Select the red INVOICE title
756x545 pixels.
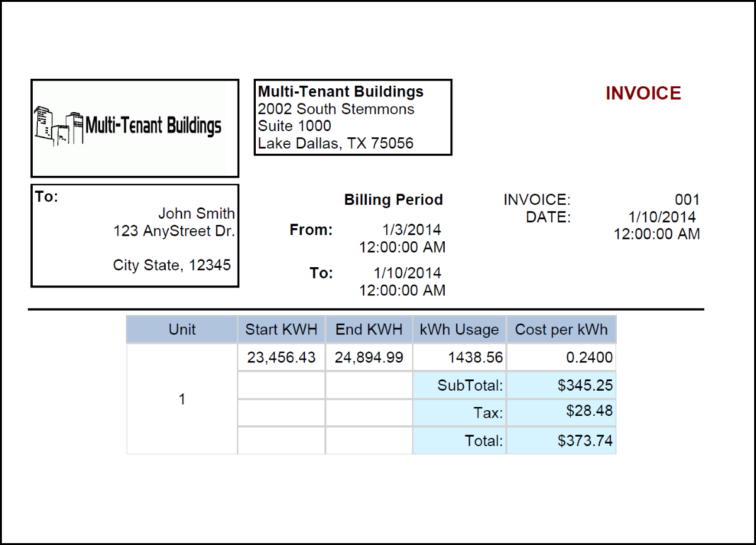tap(643, 94)
